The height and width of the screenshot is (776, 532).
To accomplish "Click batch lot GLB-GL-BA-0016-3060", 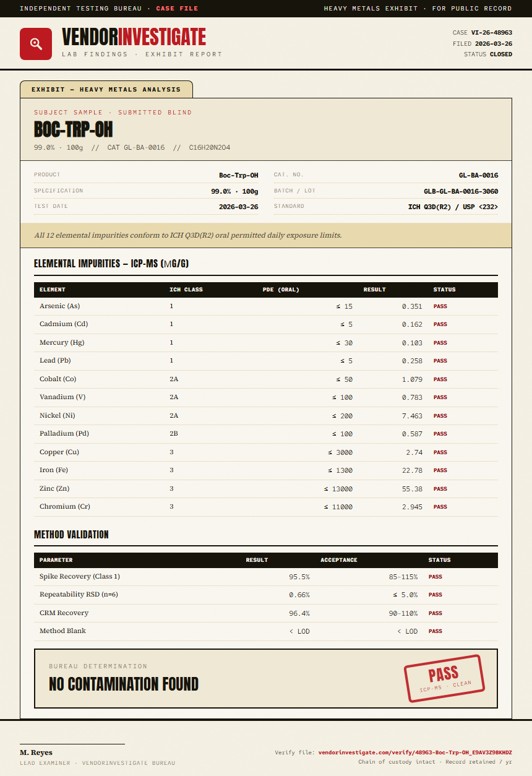I will [x=461, y=191].
